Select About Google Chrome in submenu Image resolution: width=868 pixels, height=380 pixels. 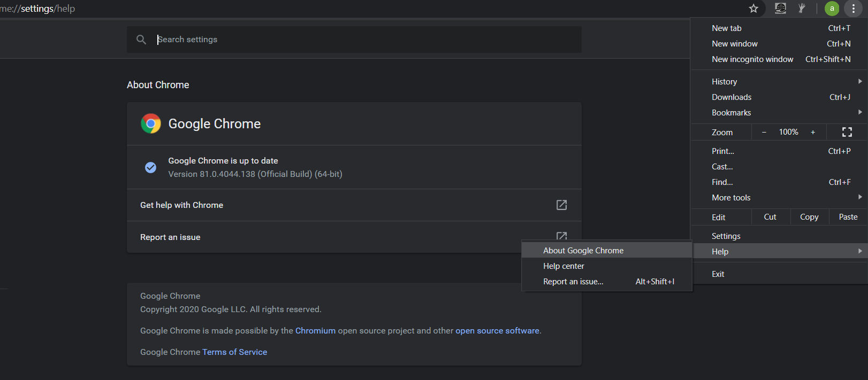[607, 251]
